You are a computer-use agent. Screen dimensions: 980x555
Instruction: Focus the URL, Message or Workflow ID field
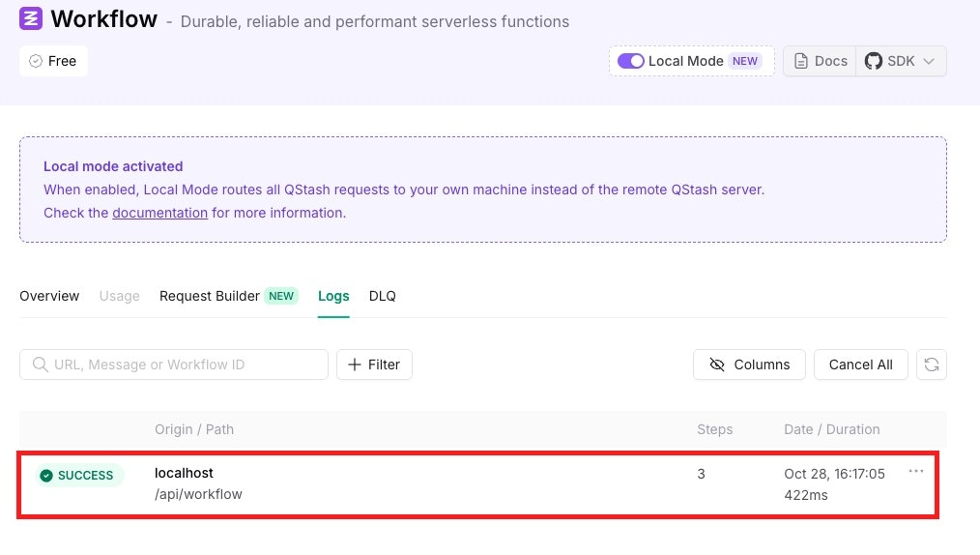(x=174, y=365)
